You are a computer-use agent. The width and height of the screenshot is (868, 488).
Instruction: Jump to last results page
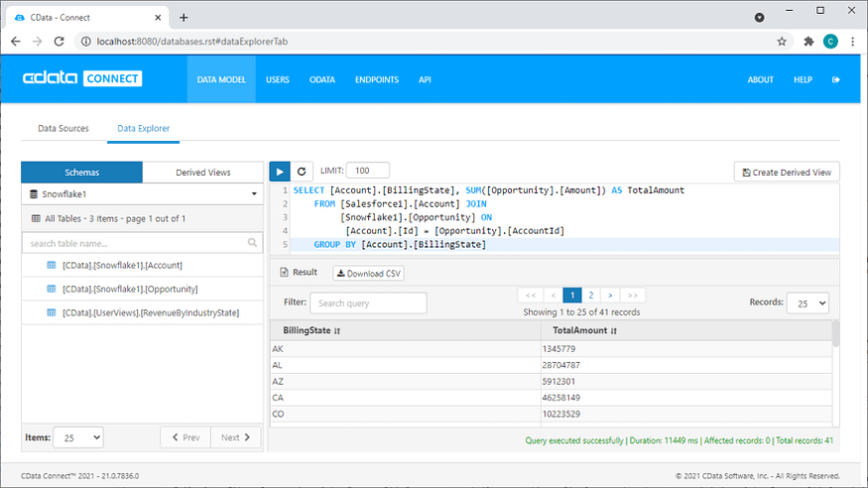pos(633,296)
